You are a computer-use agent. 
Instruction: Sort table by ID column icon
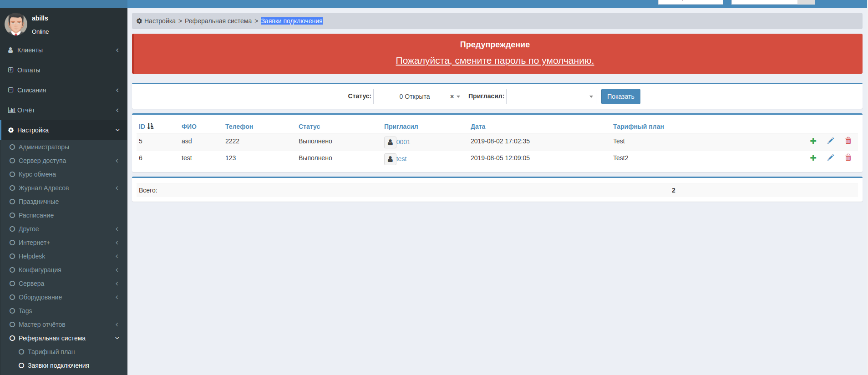click(151, 126)
